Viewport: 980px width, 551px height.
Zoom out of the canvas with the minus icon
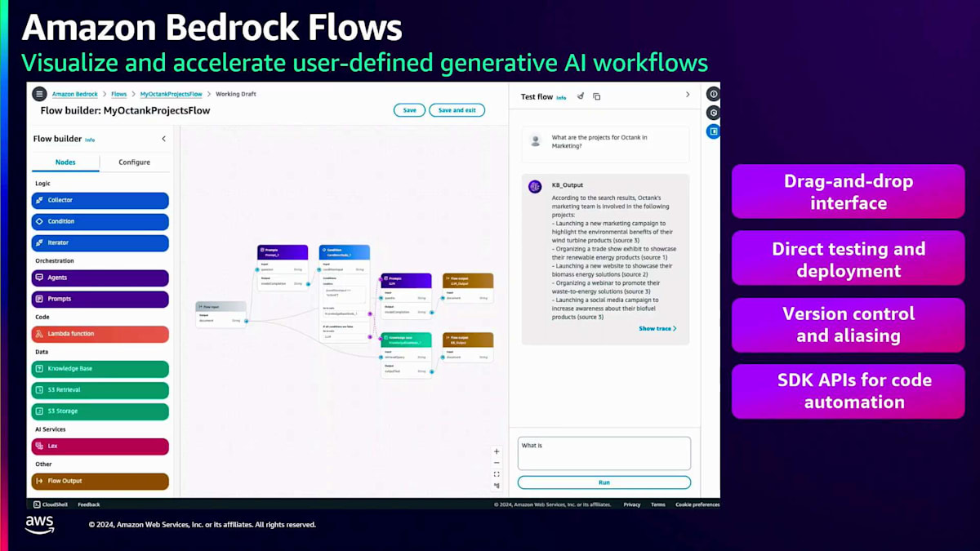[x=497, y=463]
